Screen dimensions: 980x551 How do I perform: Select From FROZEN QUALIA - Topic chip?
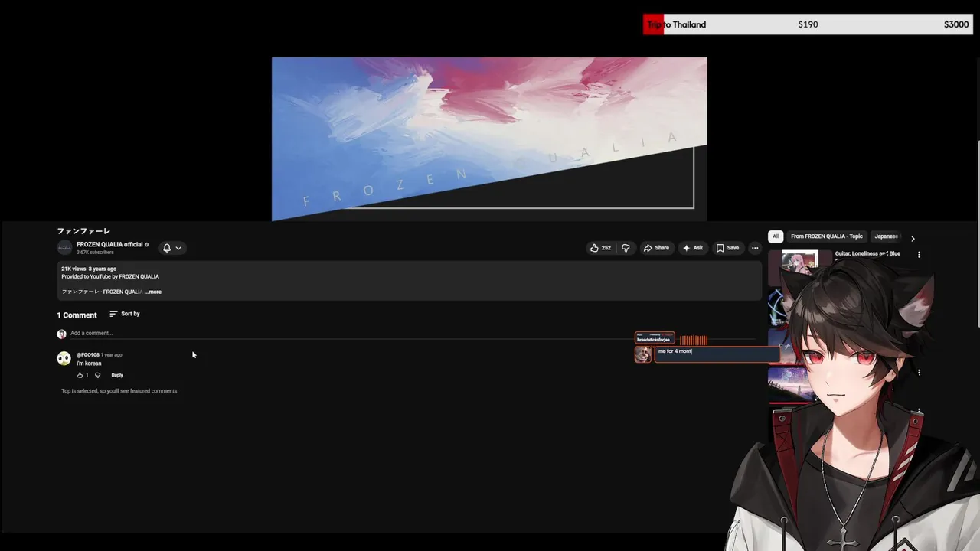point(827,236)
